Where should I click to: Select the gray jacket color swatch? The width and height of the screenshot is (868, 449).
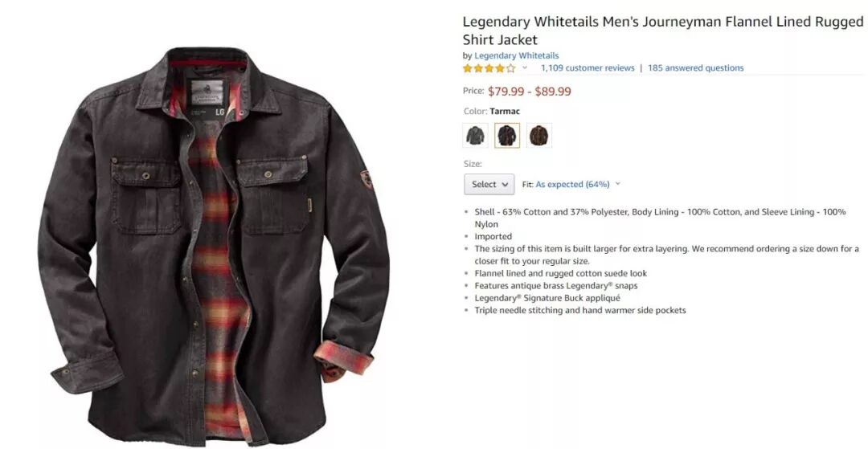[475, 136]
